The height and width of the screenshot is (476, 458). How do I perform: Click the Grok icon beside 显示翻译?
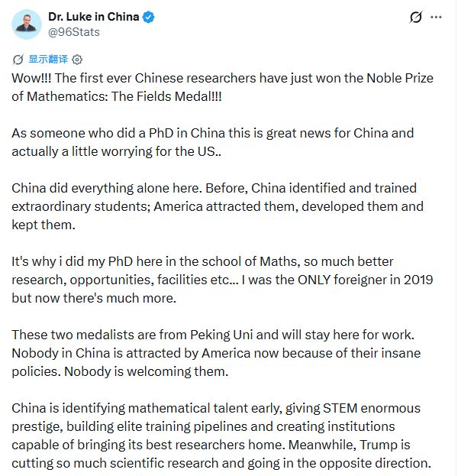click(18, 60)
